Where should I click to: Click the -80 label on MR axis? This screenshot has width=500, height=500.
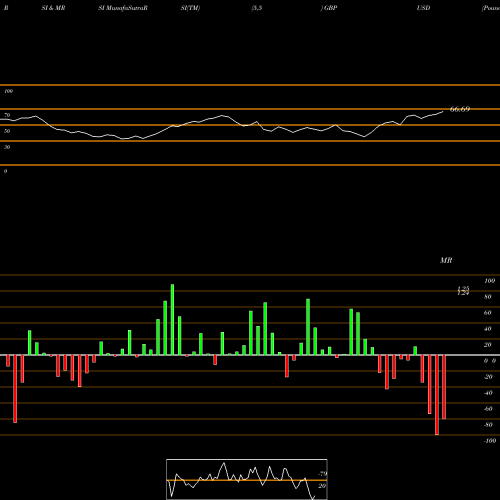tap(488, 425)
